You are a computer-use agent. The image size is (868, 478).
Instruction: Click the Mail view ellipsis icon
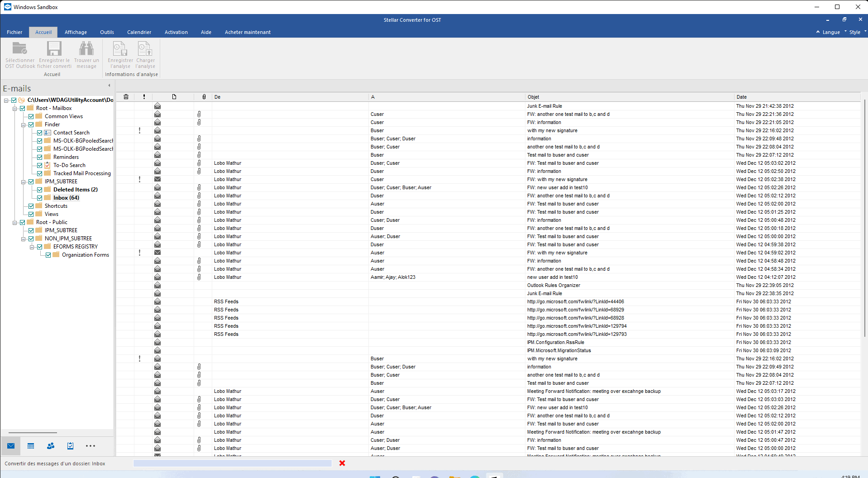pyautogui.click(x=90, y=446)
